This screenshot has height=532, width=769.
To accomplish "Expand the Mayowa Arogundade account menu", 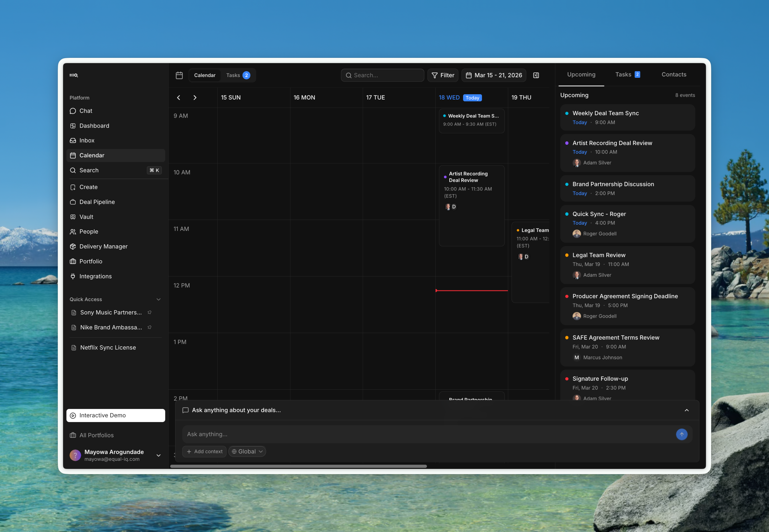I will coord(159,455).
